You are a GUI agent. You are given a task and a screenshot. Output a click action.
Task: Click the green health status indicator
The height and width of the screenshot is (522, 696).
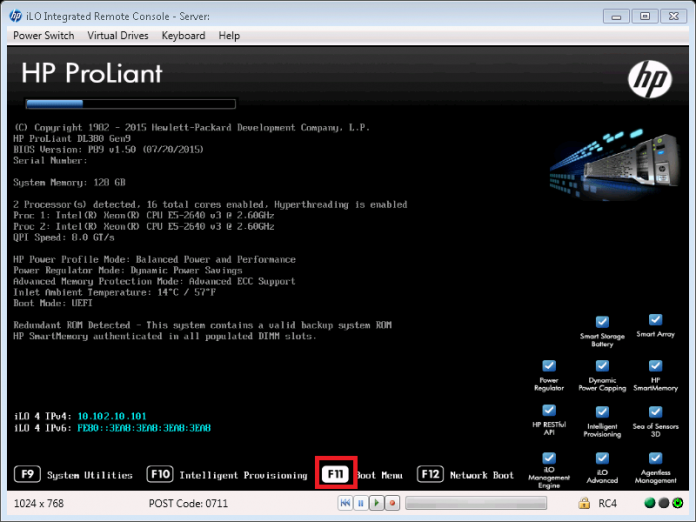pyautogui.click(x=649, y=503)
